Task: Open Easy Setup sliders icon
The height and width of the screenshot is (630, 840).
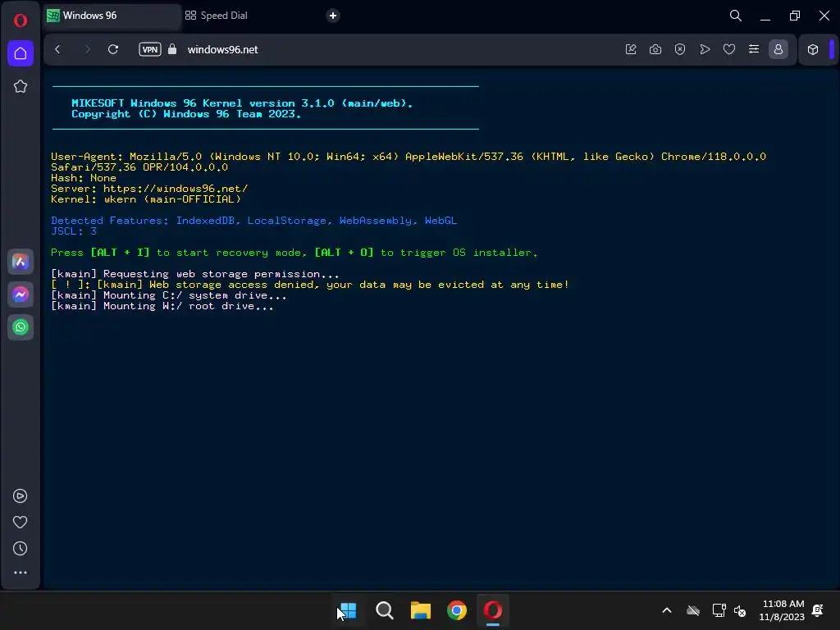Action: (x=754, y=49)
